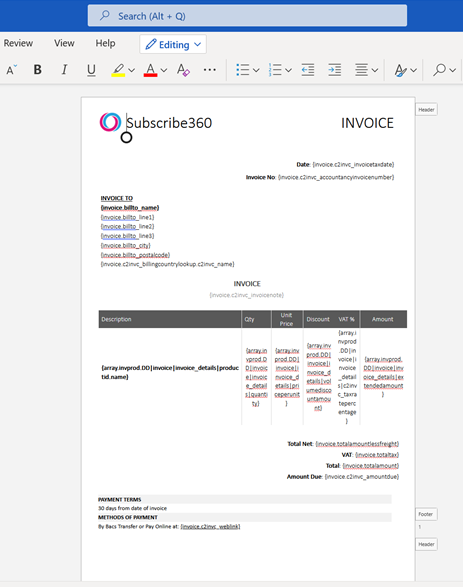463x587 pixels.
Task: Increase paragraph indent
Action: click(335, 70)
